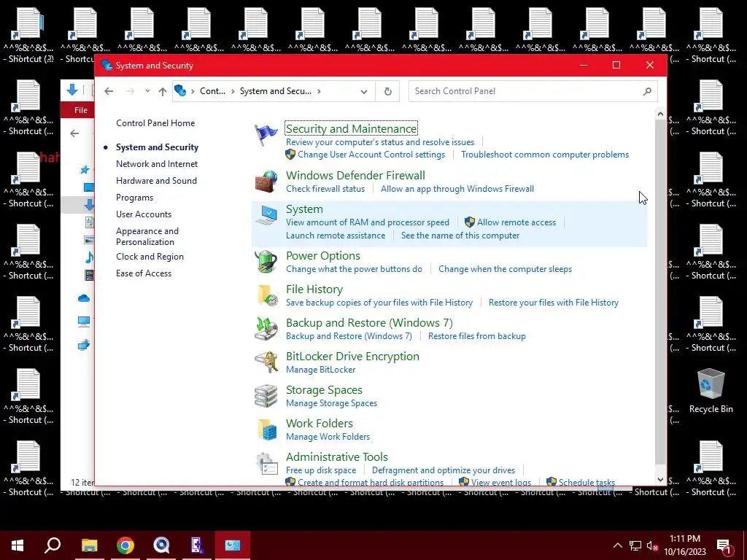The image size is (747, 560).
Task: Go back with the Control Panel back arrow
Action: [x=109, y=91]
